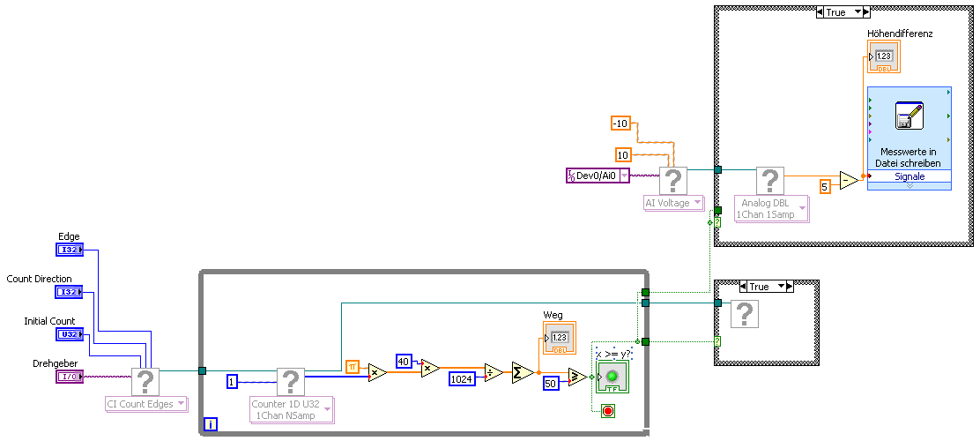Go to previous case of upper case structure

[820, 11]
